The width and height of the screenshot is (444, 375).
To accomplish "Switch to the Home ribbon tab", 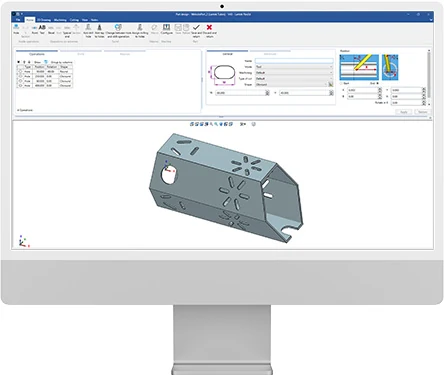I will click(30, 20).
